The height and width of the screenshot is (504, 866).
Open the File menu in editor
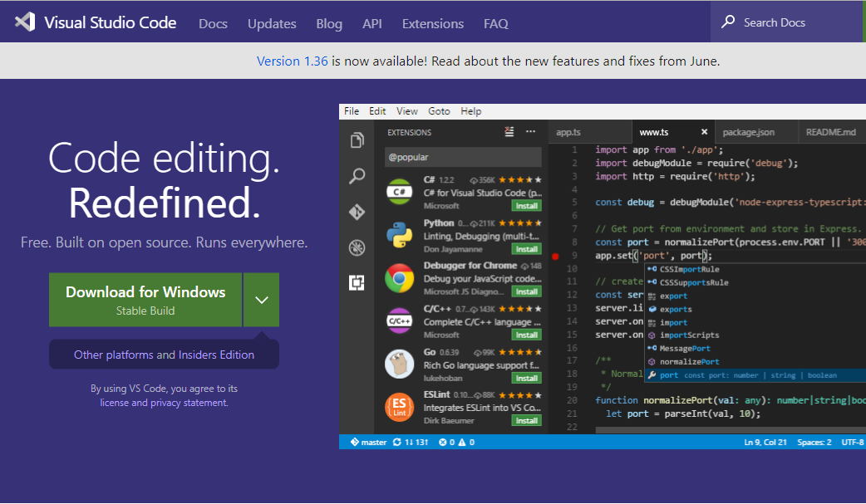point(352,111)
